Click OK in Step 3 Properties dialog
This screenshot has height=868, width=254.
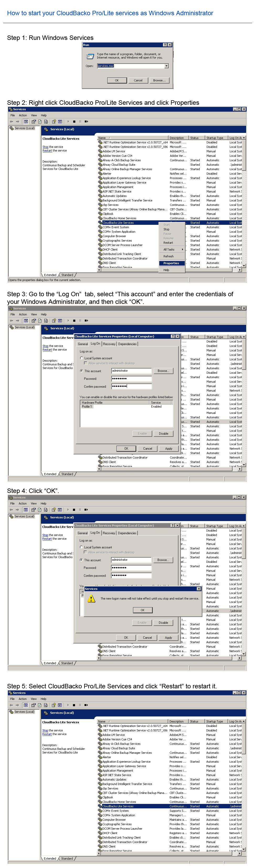pos(126,449)
